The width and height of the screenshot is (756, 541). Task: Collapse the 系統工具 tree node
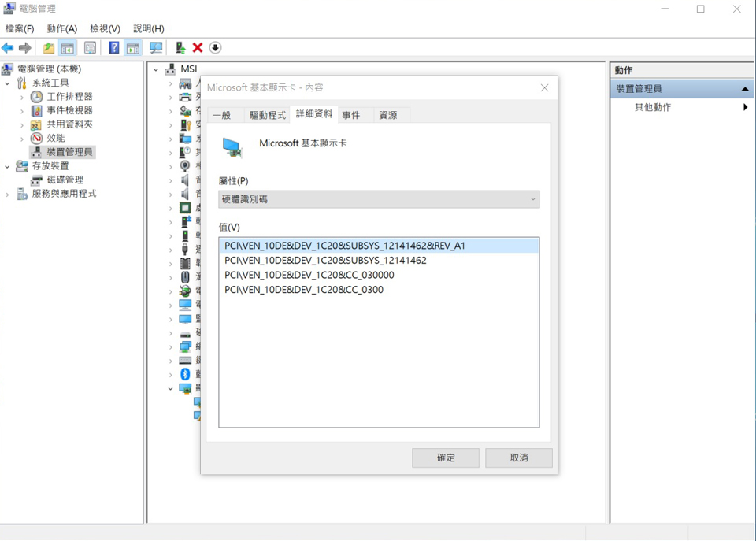coord(8,83)
